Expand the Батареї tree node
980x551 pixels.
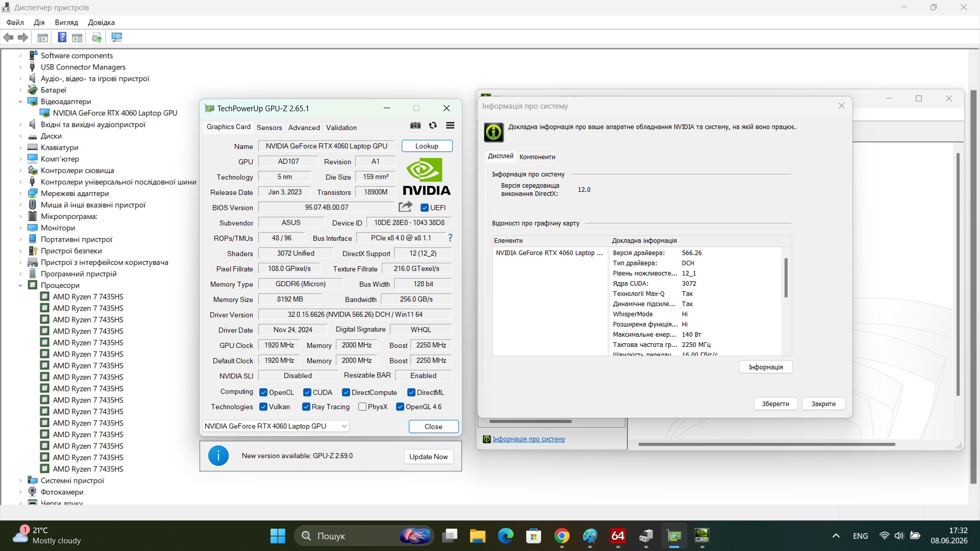point(20,90)
